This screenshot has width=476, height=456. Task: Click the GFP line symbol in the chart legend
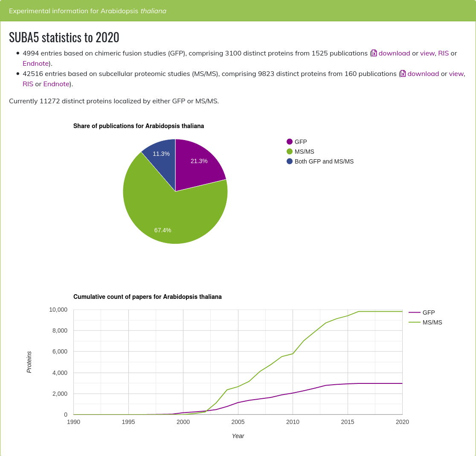click(x=414, y=312)
